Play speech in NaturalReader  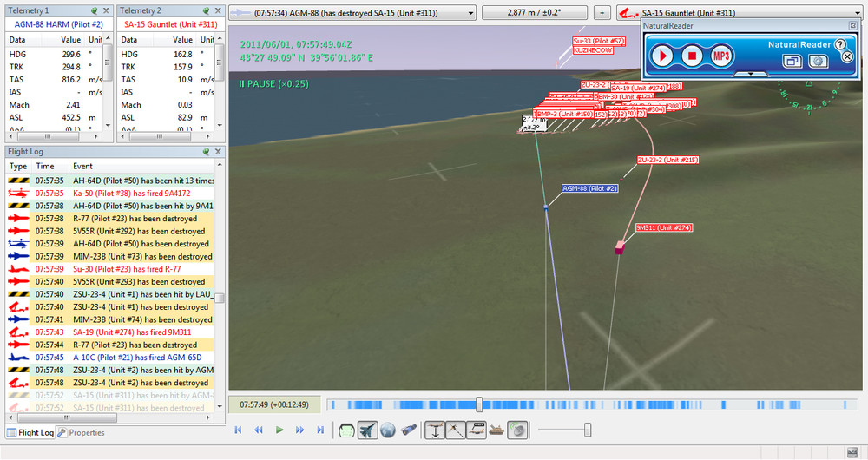click(661, 56)
